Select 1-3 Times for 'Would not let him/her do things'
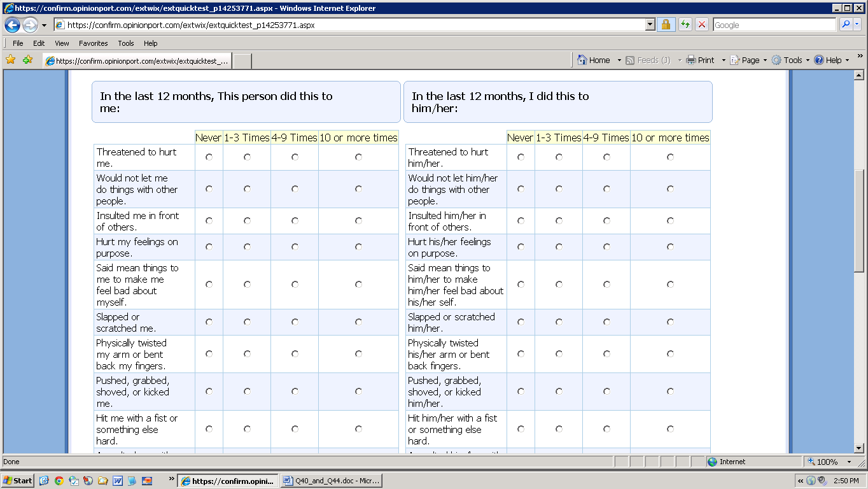The image size is (868, 489). point(559,189)
